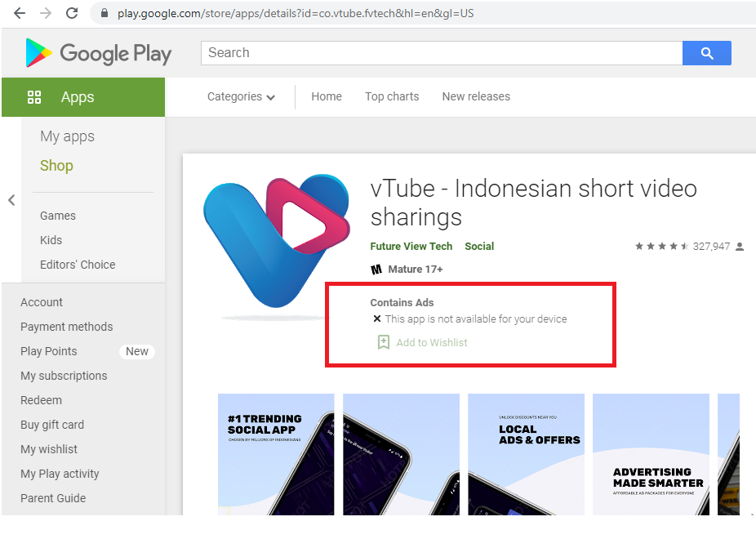Image resolution: width=756 pixels, height=539 pixels.
Task: Click the Mature 17+ label
Action: click(x=416, y=269)
